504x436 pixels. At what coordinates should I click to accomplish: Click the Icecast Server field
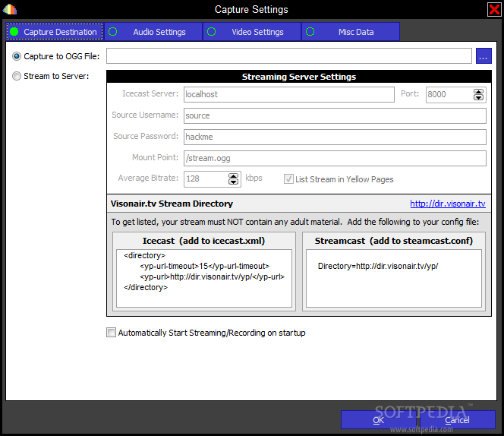point(289,95)
